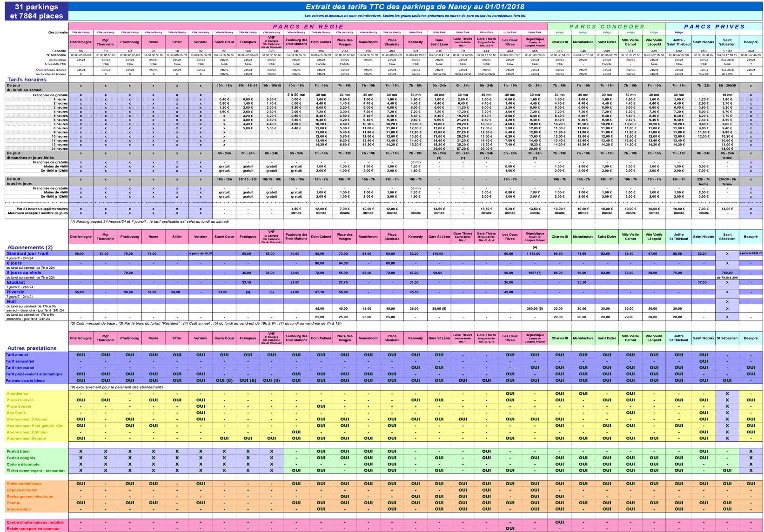Click the "De jour : du lundi au samedi" label
This screenshot has width=764, height=532.
click(24, 88)
